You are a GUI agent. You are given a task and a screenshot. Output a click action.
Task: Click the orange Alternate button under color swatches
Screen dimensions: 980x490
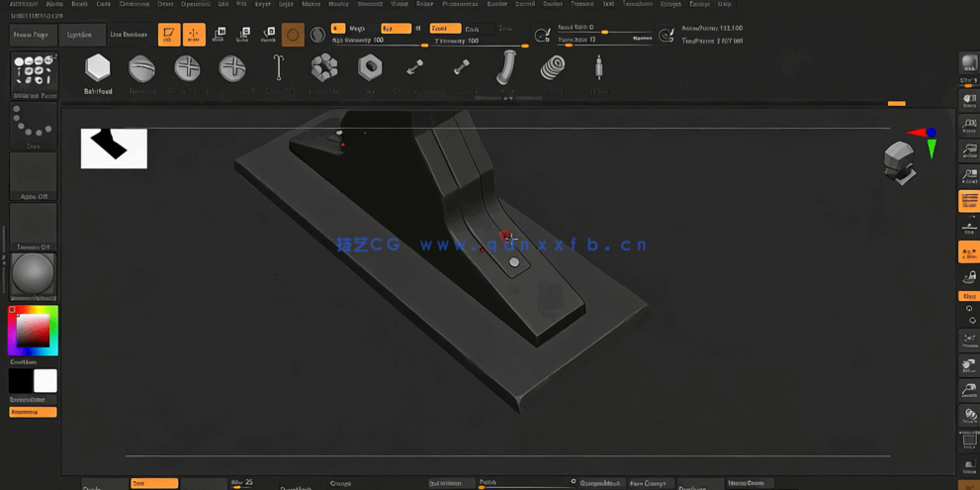coord(33,412)
